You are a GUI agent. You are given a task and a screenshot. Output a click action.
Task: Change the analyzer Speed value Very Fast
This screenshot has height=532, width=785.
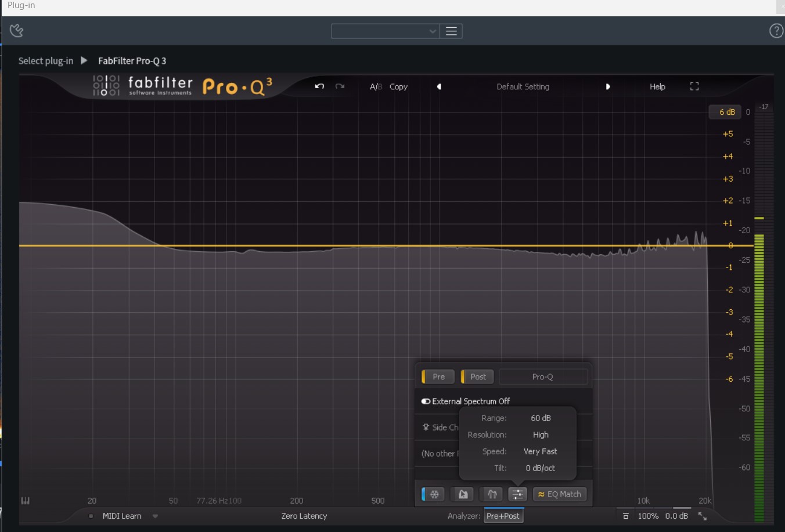pos(541,451)
